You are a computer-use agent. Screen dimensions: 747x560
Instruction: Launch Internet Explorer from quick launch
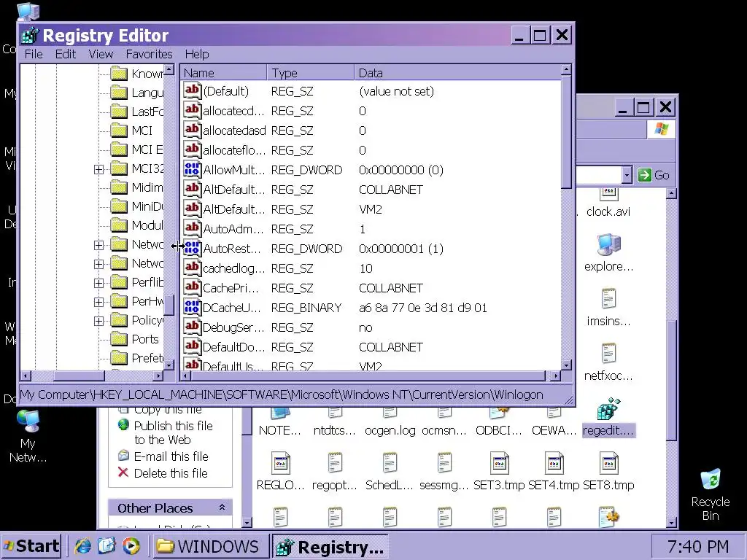click(x=82, y=546)
